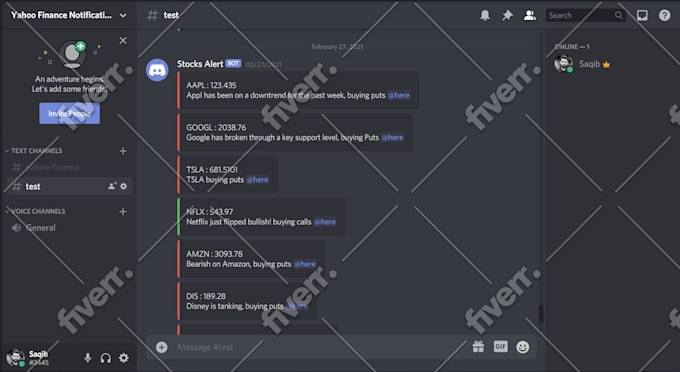
Task: Click @here mention in AMZN alert
Action: pos(305,264)
